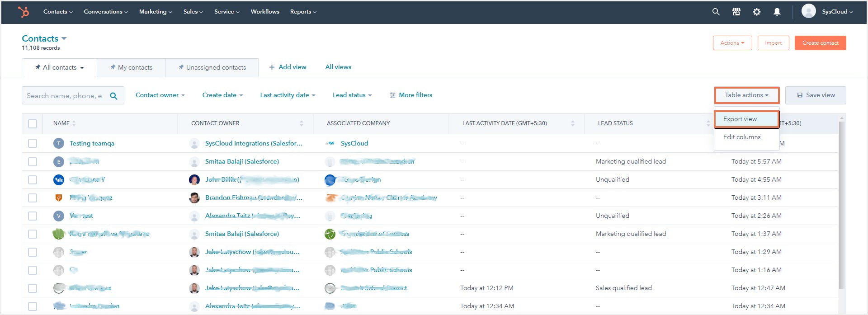Click the SysCloud account avatar
868x315 pixels.
coord(808,11)
